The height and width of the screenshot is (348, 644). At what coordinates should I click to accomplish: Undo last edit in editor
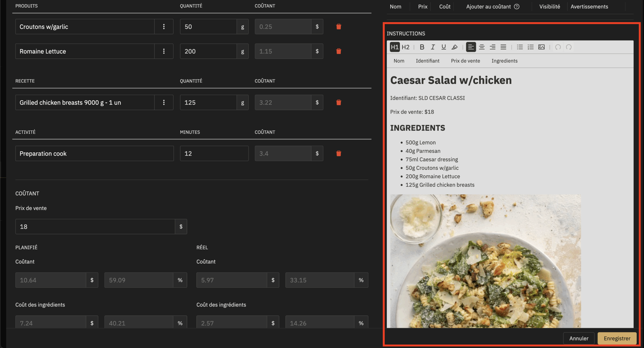pos(558,47)
